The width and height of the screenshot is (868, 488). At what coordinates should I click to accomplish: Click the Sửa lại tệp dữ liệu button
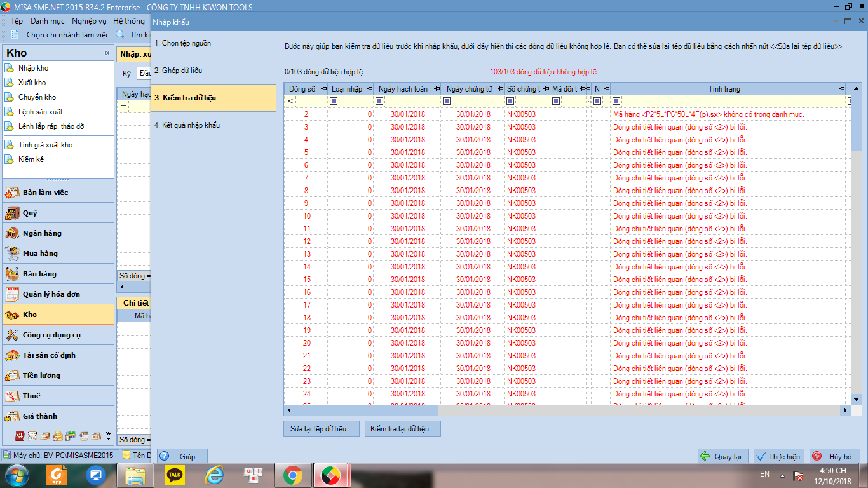coord(322,429)
